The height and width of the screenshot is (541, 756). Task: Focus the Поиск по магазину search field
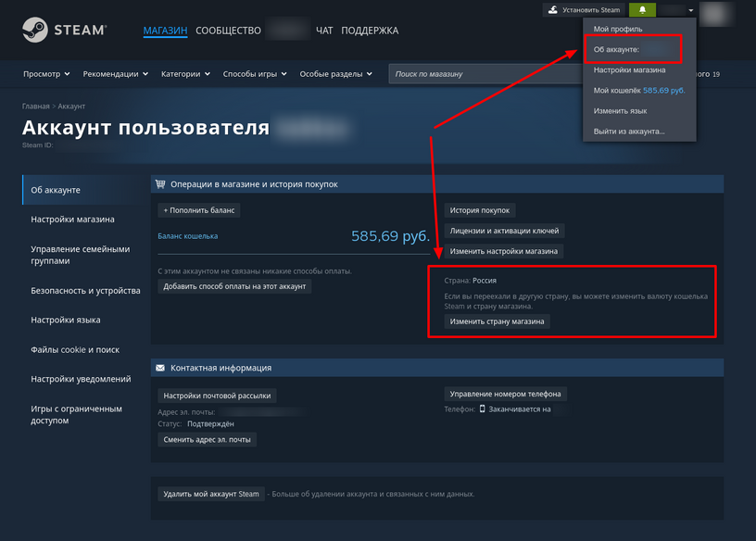(485, 74)
